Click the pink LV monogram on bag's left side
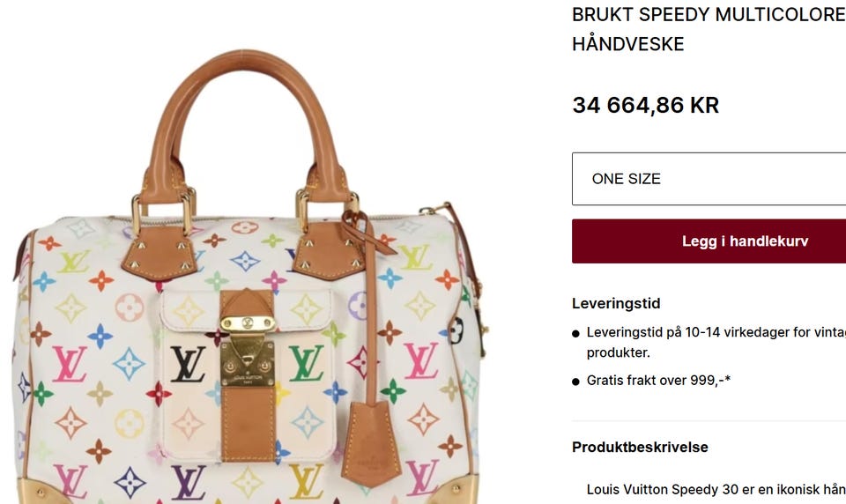This screenshot has height=504, width=846. point(70,364)
